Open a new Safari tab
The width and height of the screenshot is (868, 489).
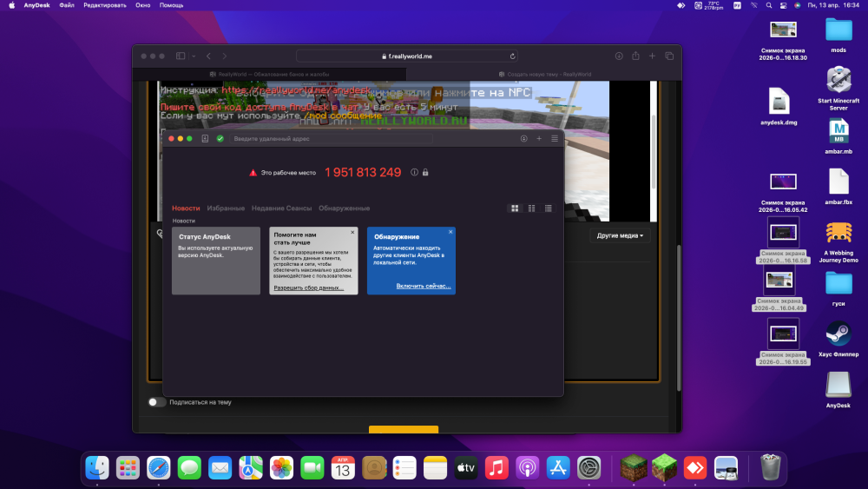[652, 56]
